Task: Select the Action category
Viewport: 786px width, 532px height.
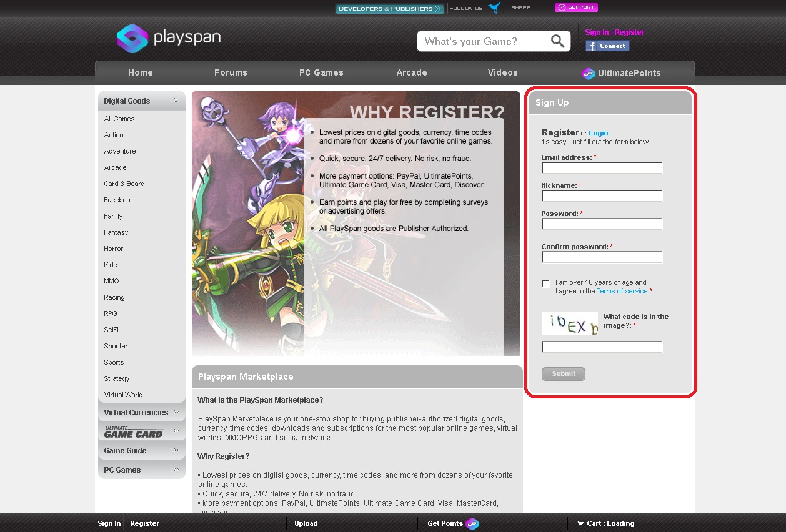Action: click(x=114, y=135)
